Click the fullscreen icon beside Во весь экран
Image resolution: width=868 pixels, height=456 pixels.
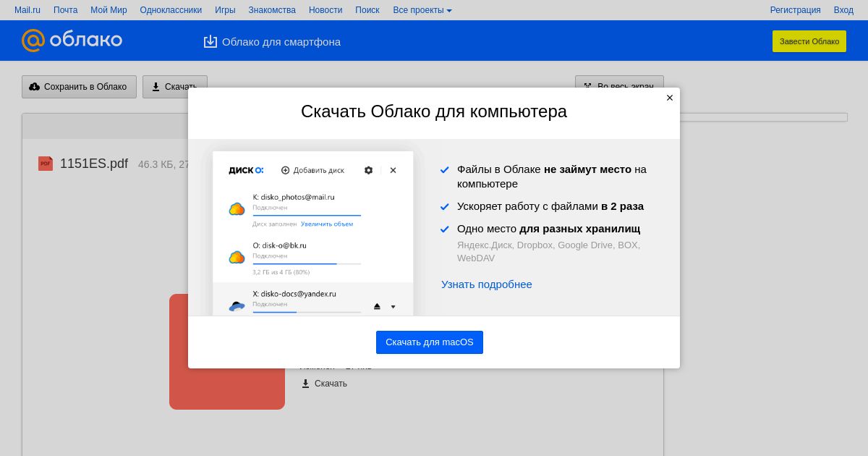pos(587,86)
